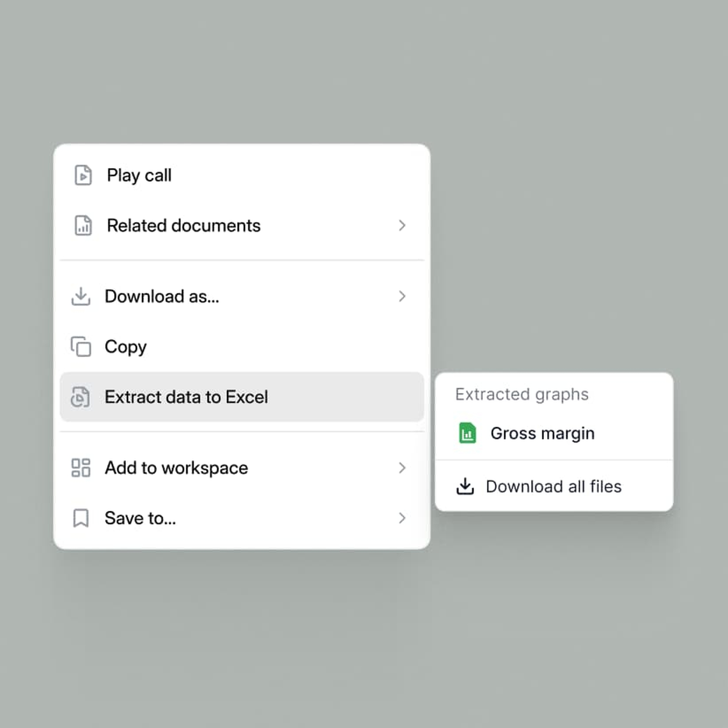728x728 pixels.
Task: Choose the Save to... menu label
Action: point(140,518)
